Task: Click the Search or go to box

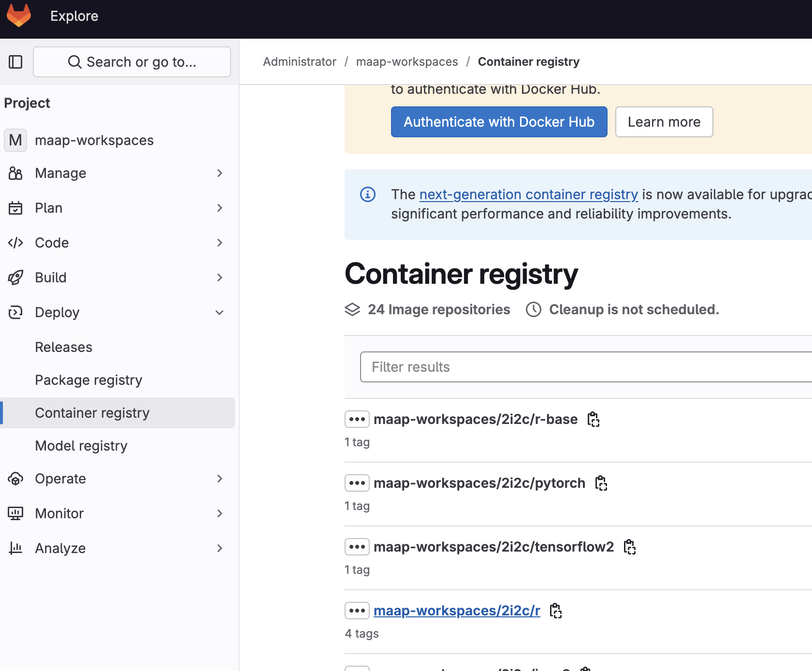Action: tap(132, 62)
